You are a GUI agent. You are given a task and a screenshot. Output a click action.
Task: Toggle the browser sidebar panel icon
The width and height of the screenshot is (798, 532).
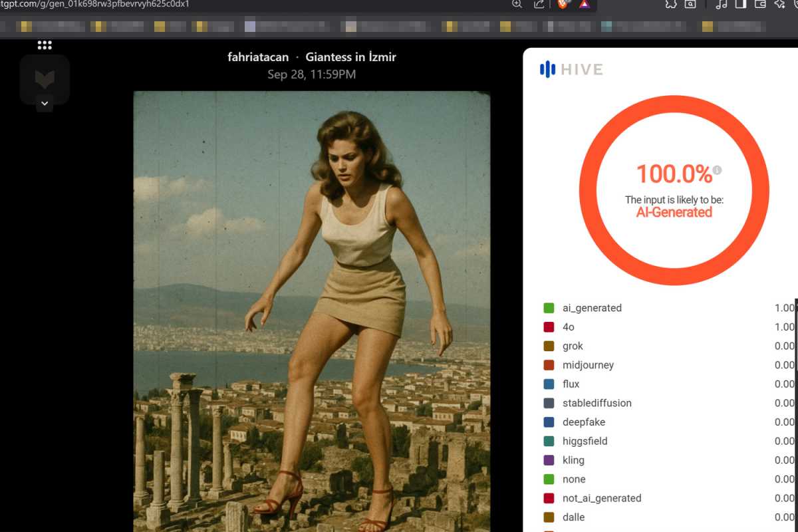click(x=741, y=4)
